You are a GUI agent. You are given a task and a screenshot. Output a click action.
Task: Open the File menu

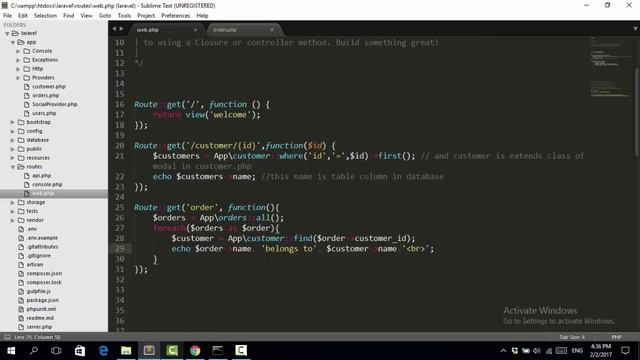pos(7,16)
